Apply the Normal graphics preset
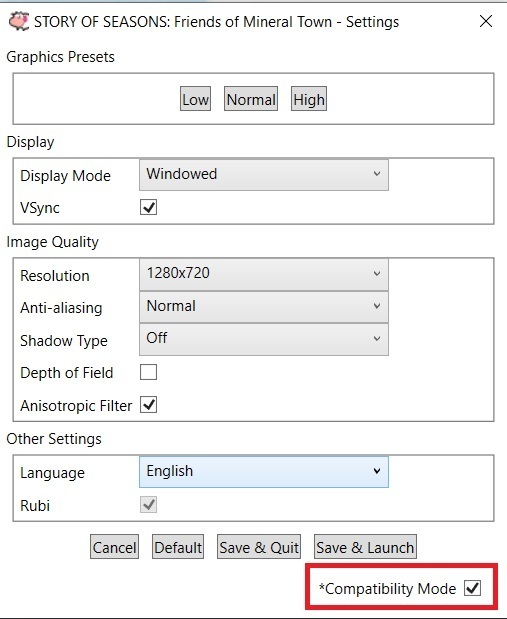Viewport: 507px width, 619px height. point(251,99)
